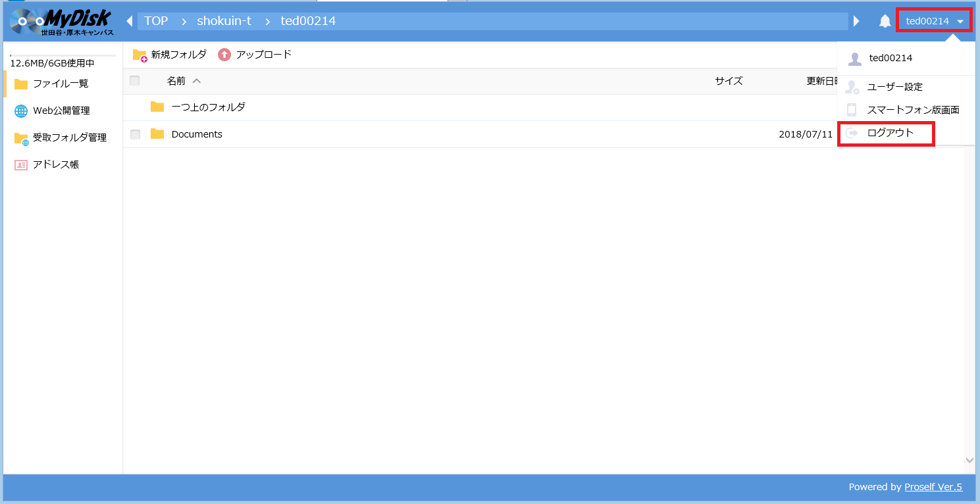This screenshot has height=504, width=980.
Task: Click the storage usage bar
Action: coord(63,56)
